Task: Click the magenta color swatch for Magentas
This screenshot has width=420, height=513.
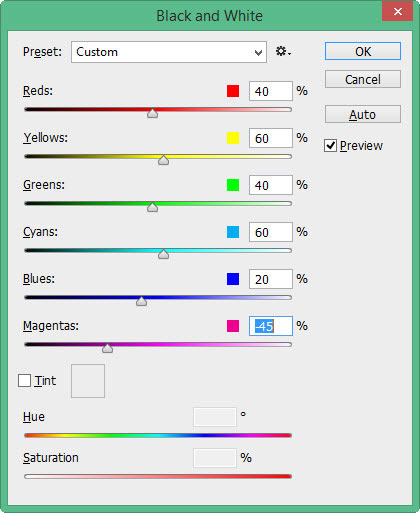Action: pyautogui.click(x=233, y=326)
